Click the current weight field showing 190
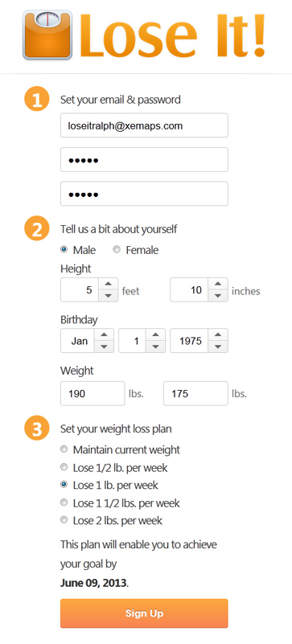Screen dimensions: 292x644 tap(93, 393)
